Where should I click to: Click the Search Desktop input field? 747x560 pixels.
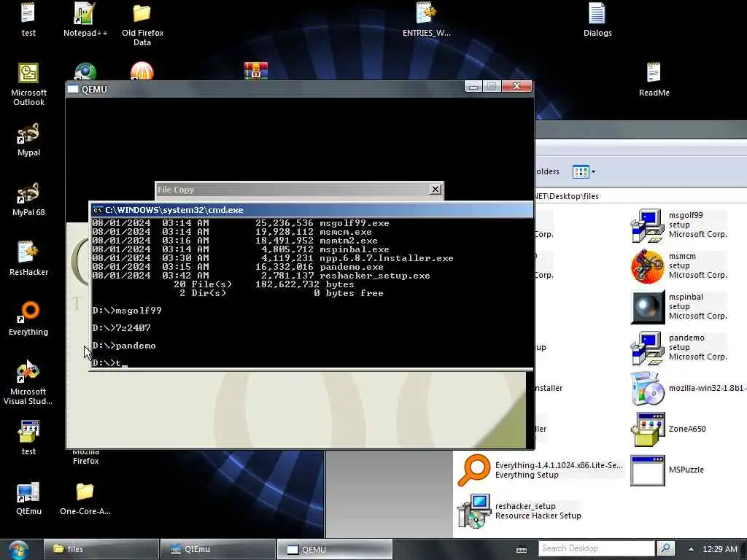(597, 548)
